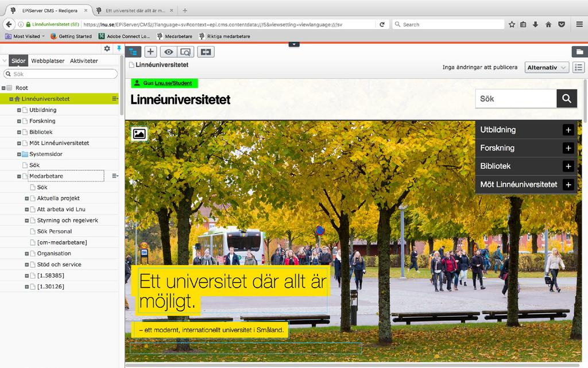The image size is (588, 368).
Task: Expand the Organisation tree node
Action: point(26,254)
